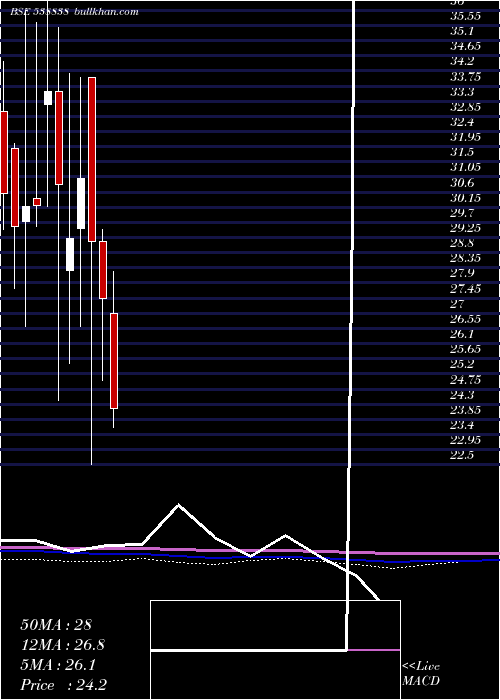Select the 29.7 price label

(x=462, y=213)
